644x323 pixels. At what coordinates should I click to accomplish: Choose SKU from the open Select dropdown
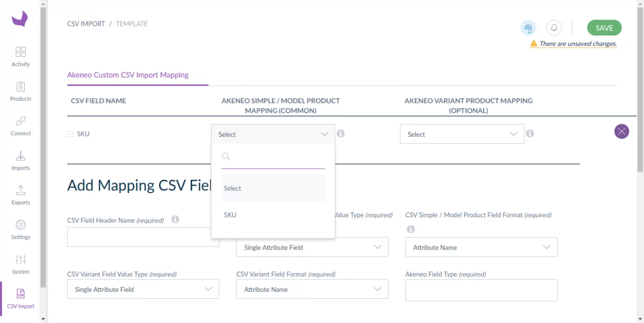230,215
